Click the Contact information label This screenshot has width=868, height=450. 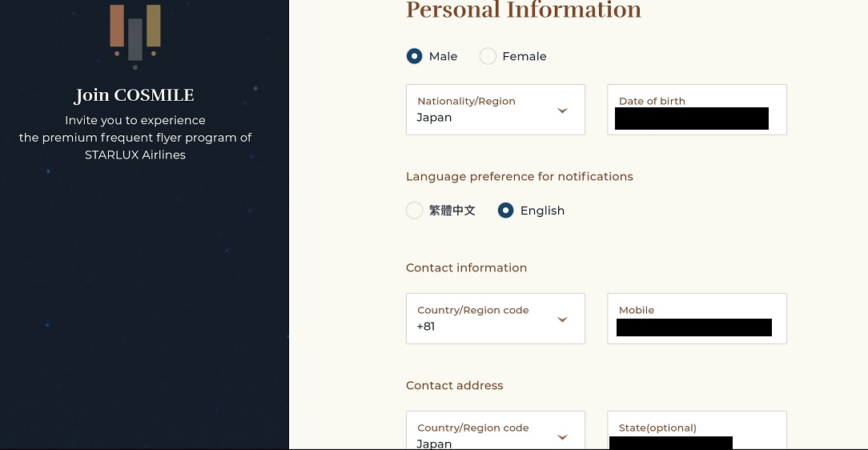click(x=466, y=268)
